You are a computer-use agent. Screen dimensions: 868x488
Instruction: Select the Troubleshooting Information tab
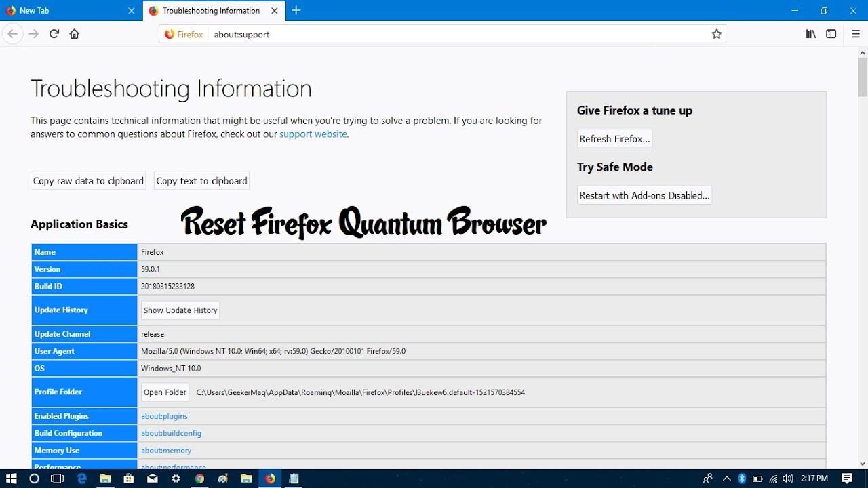(214, 11)
